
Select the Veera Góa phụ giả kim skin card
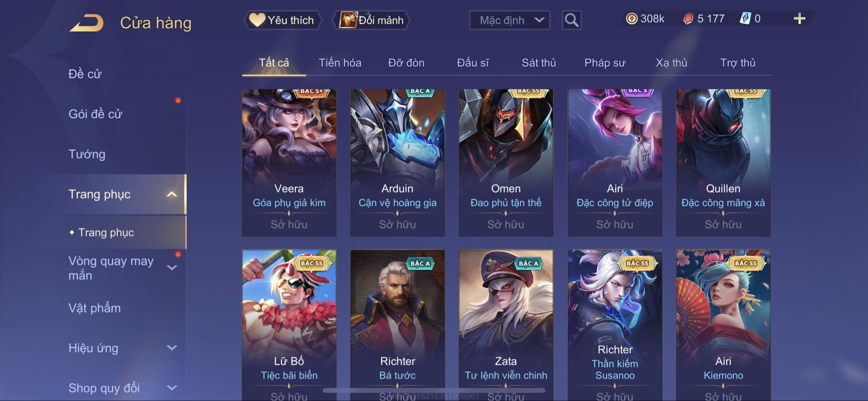pos(289,163)
